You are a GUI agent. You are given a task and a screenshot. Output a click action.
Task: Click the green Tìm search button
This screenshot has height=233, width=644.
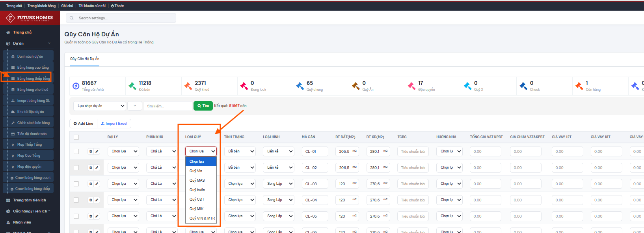pos(203,106)
